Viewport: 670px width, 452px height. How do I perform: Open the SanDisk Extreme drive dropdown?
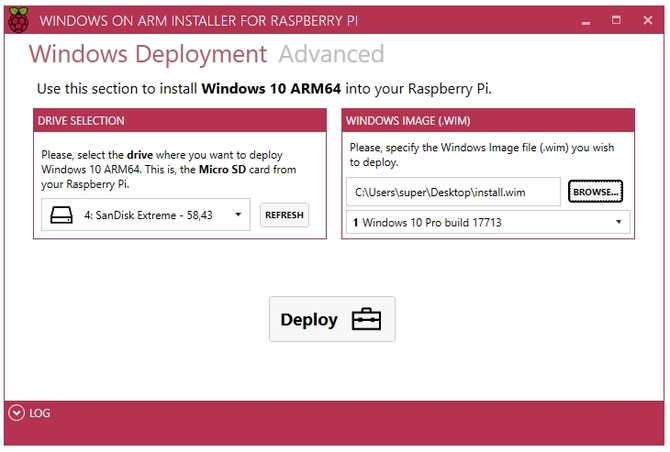pyautogui.click(x=146, y=215)
